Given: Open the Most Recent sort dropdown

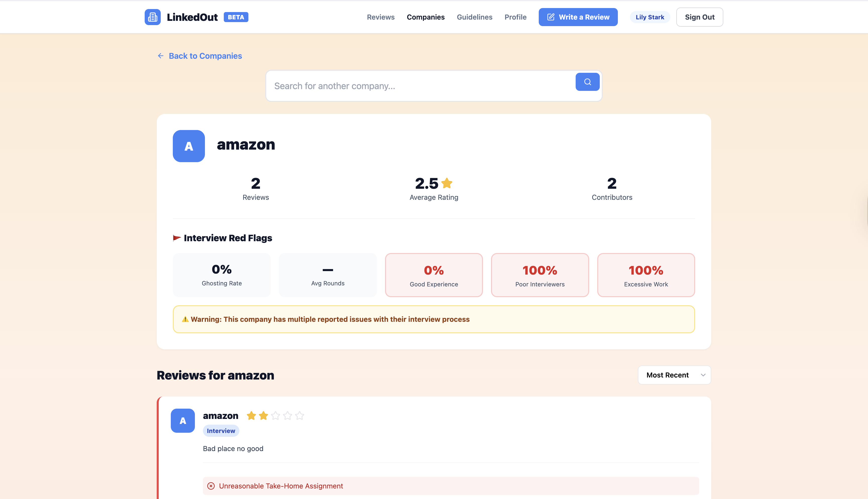Looking at the screenshot, I should tap(674, 375).
